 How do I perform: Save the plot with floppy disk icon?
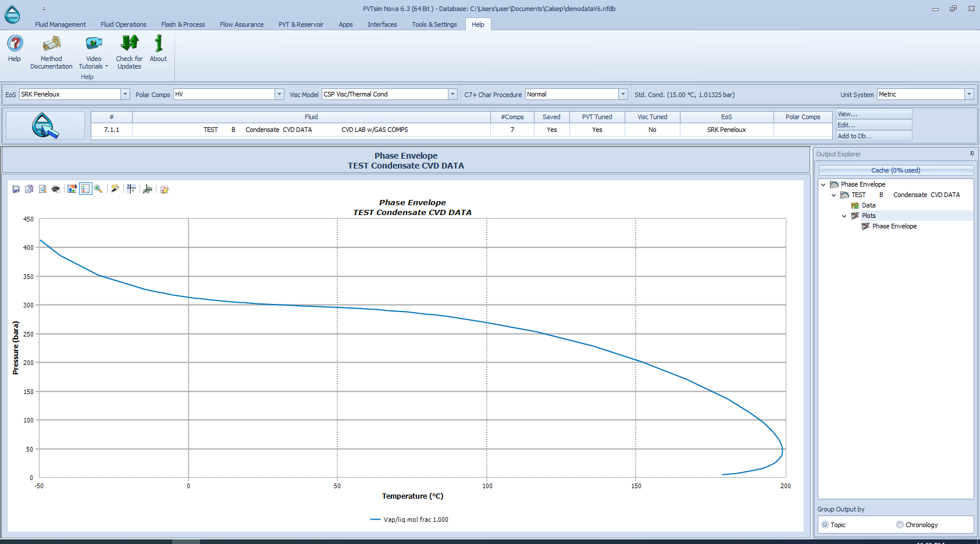(x=16, y=189)
